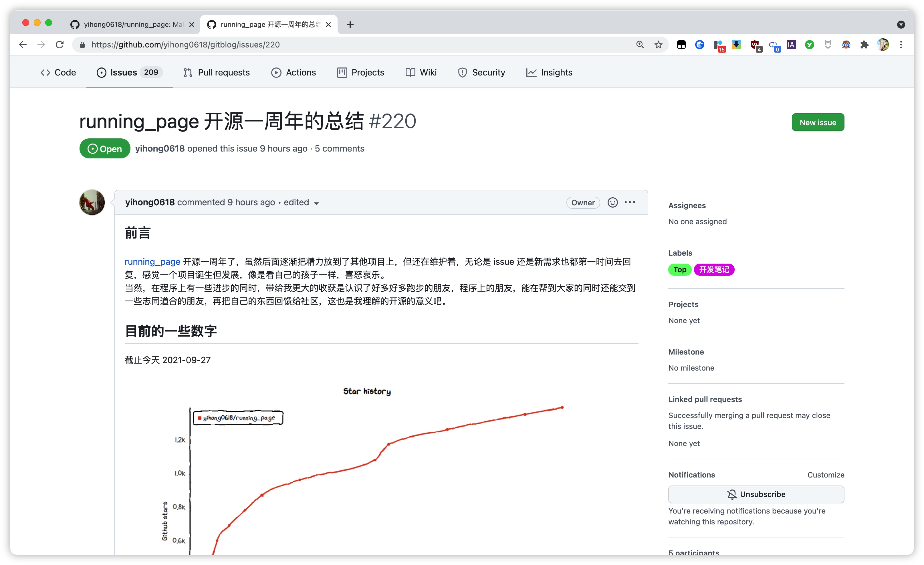Reload the page with refresh icon
This screenshot has height=565, width=924.
click(60, 45)
